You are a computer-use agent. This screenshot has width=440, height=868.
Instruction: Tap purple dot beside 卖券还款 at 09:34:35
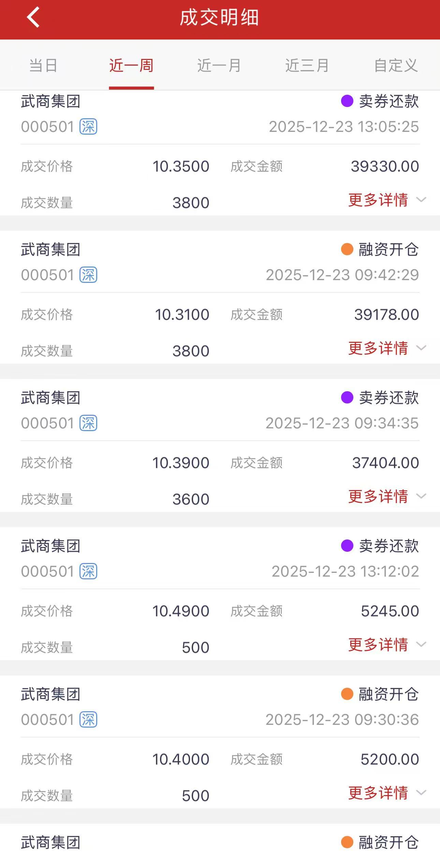pyautogui.click(x=347, y=397)
